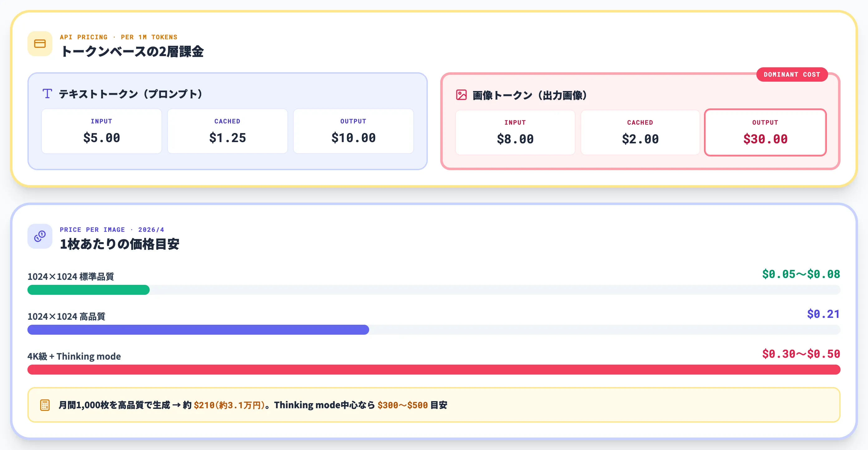Click the picture icon beside 画像トークン
The height and width of the screenshot is (450, 868).
461,95
